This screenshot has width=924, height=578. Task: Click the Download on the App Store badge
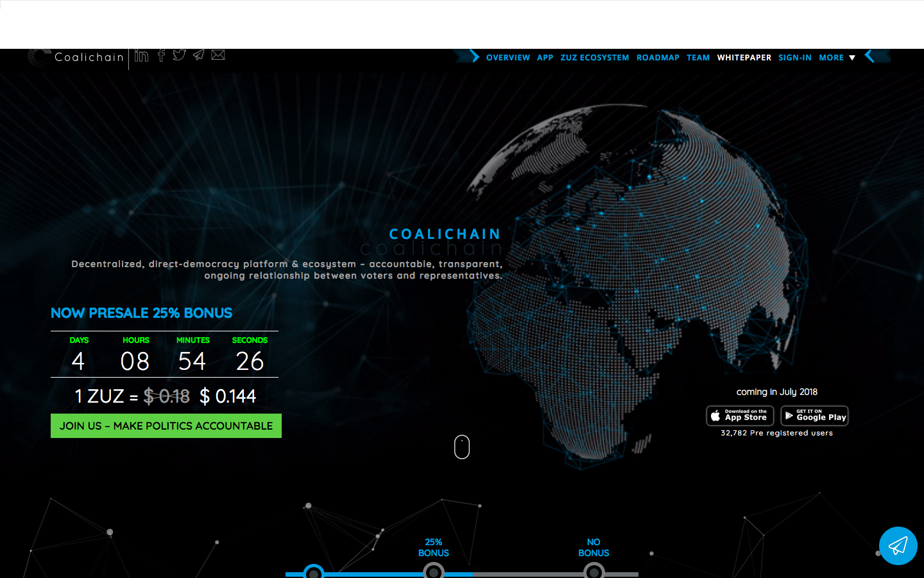point(740,416)
